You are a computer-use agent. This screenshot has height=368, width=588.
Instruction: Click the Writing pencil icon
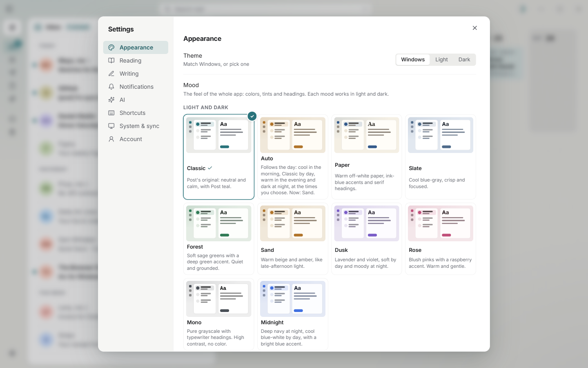(x=111, y=74)
